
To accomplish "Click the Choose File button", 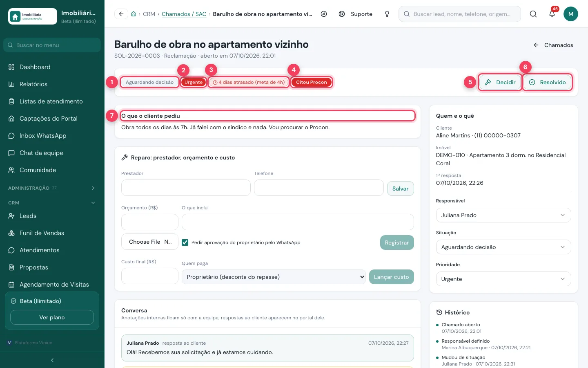I will click(x=145, y=242).
